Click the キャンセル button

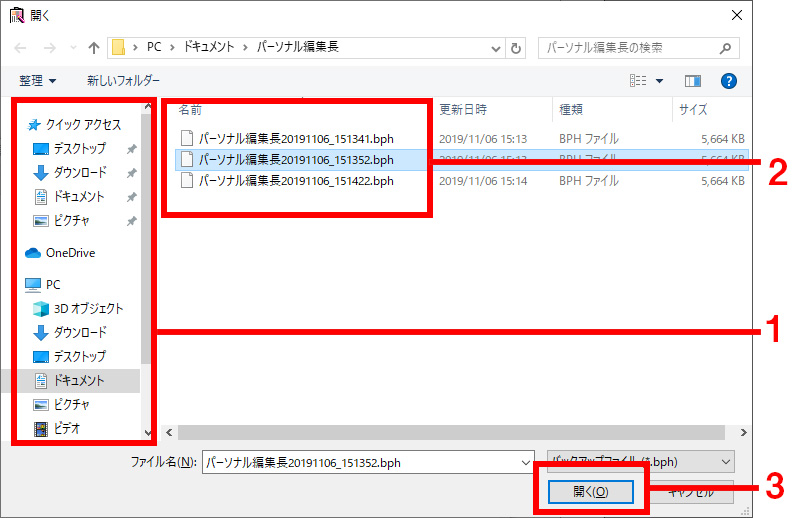[x=691, y=492]
